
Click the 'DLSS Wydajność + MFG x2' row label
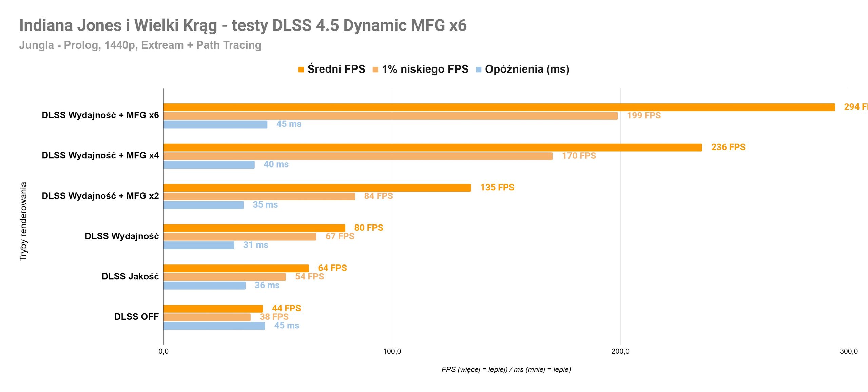click(x=100, y=196)
